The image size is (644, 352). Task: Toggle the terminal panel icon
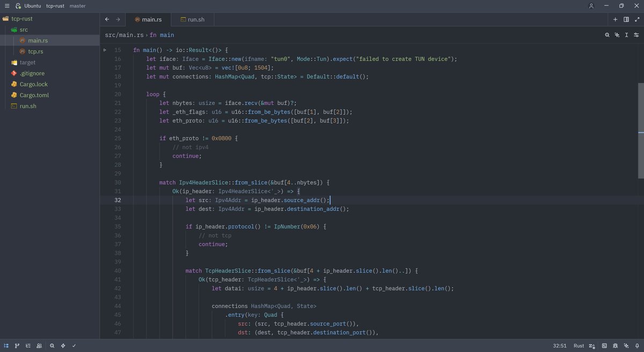(x=604, y=346)
